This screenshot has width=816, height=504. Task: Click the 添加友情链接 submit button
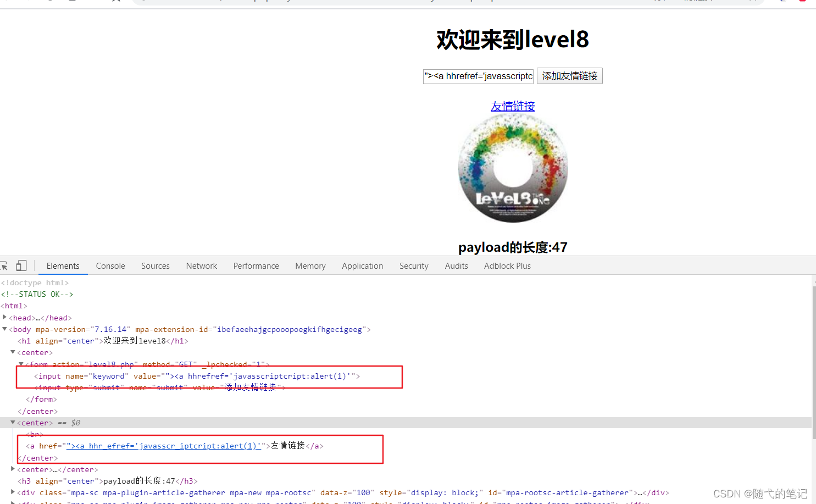(x=569, y=76)
